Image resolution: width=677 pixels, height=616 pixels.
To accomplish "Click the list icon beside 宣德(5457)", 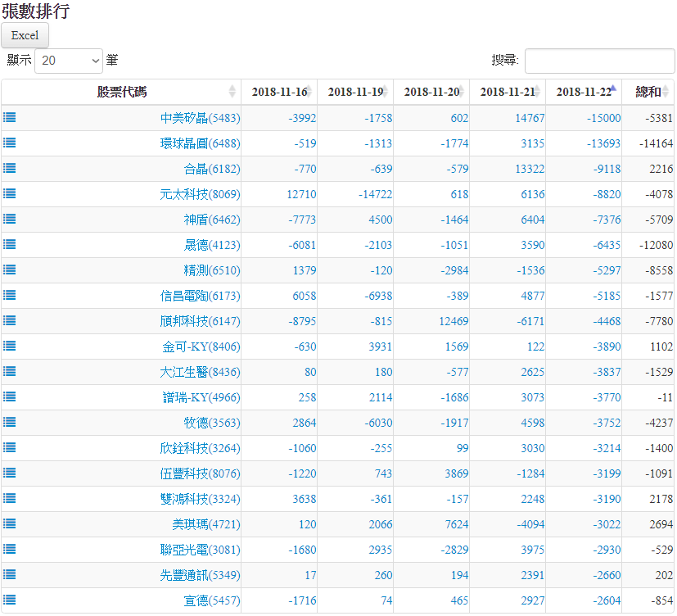I will click(x=10, y=600).
